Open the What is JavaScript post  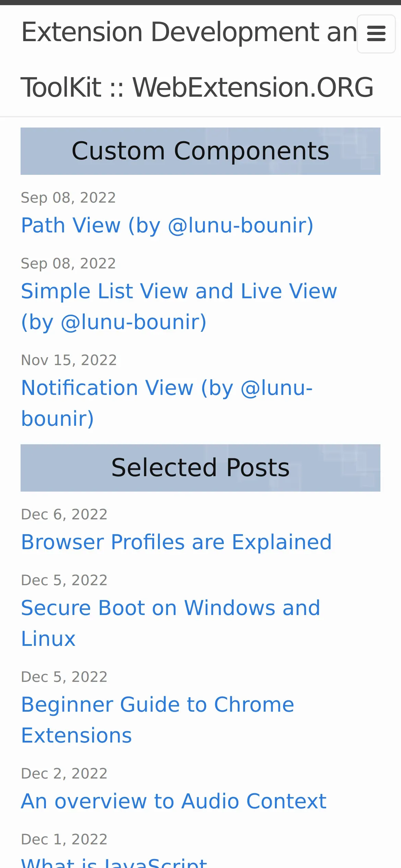pyautogui.click(x=114, y=862)
